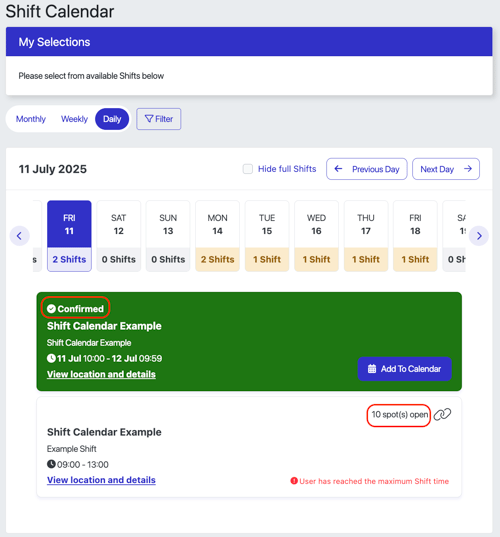Click clock icon beside 09:00 - 13:00
Screen dimensions: 500x537
click(x=51, y=464)
